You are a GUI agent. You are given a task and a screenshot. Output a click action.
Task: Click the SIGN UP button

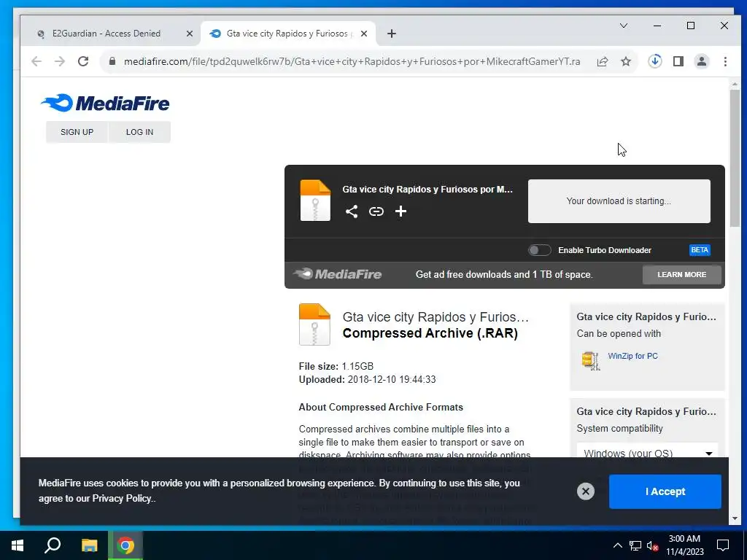pyautogui.click(x=77, y=132)
